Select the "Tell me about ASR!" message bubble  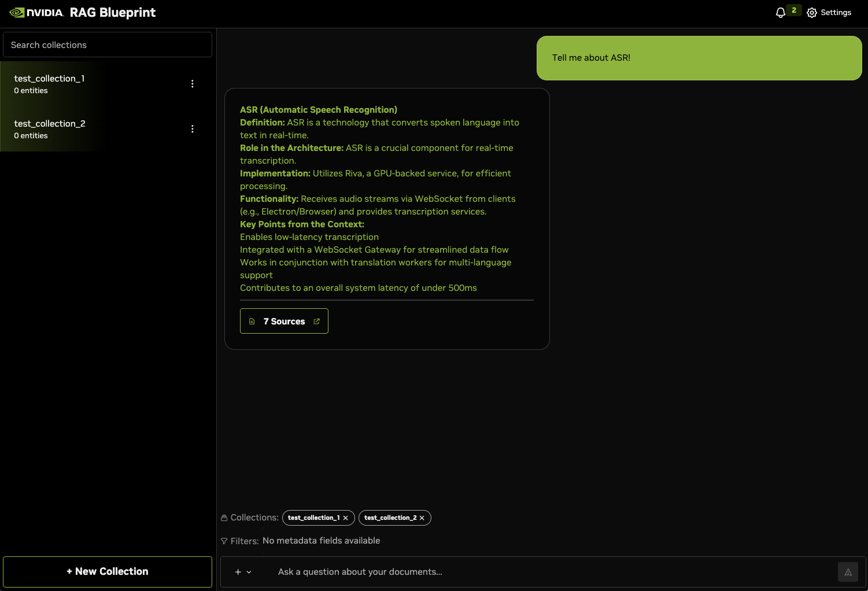tap(699, 58)
